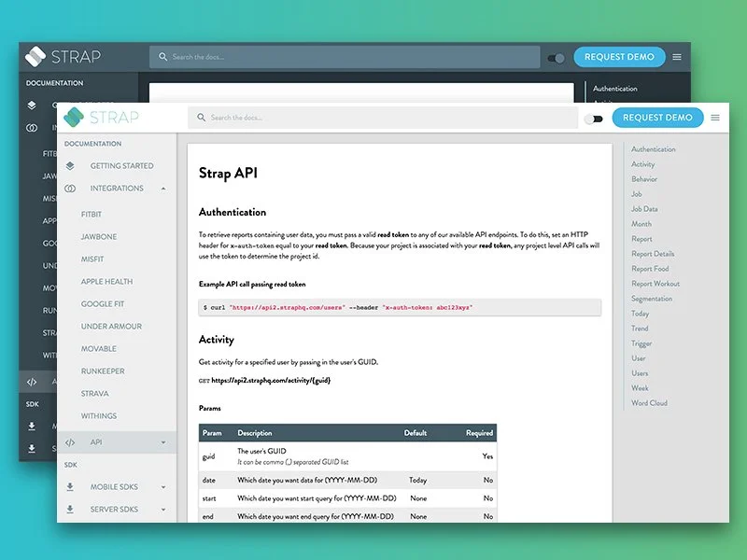Select Runkeeper integration
The width and height of the screenshot is (747, 560).
coord(103,371)
